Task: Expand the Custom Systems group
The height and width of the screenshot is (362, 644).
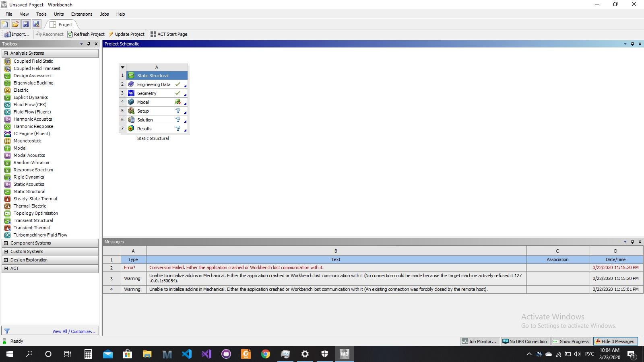Action: pos(6,251)
